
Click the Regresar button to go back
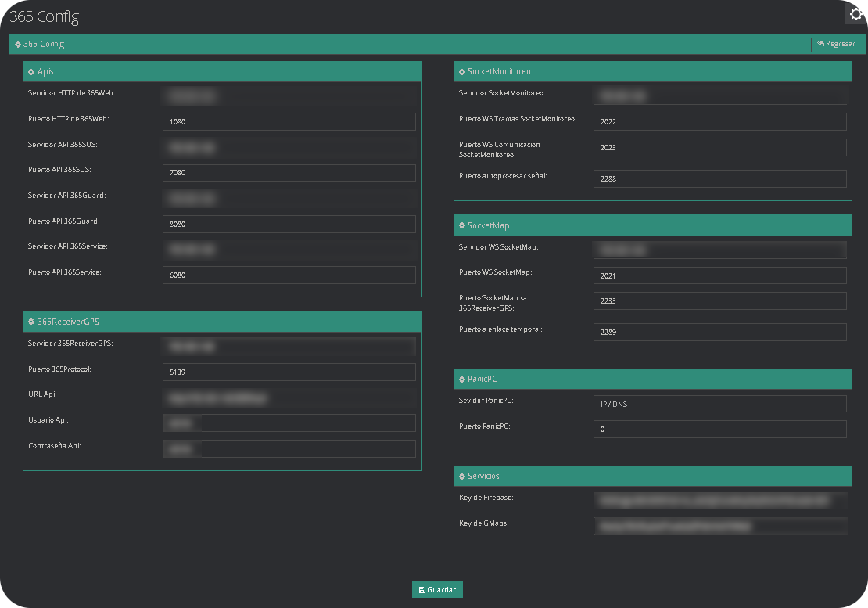tap(837, 44)
